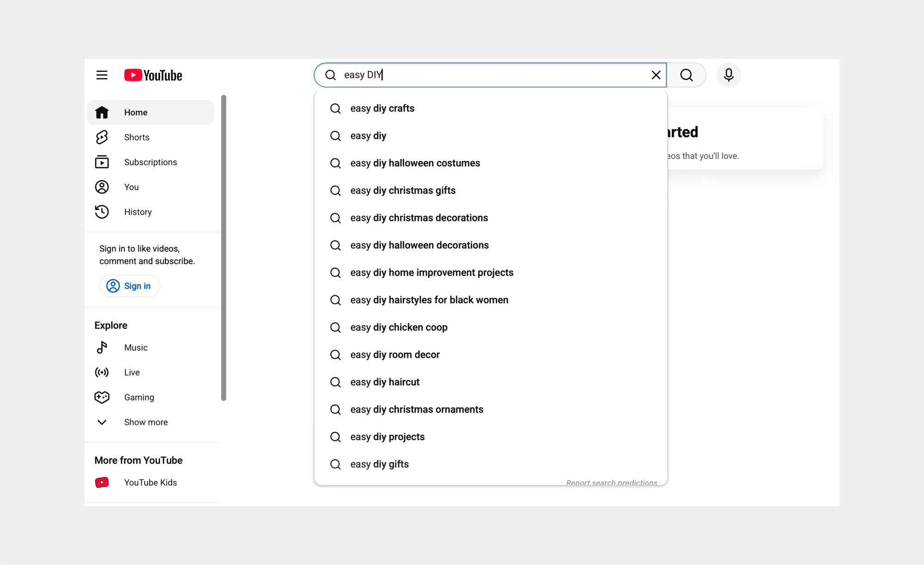Open the You sidebar item
This screenshot has width=924, height=565.
(x=131, y=187)
